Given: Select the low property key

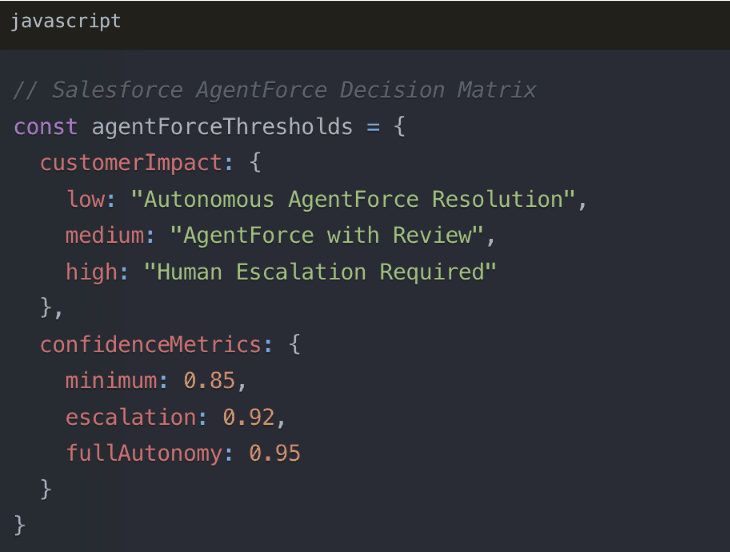Looking at the screenshot, I should [x=85, y=199].
